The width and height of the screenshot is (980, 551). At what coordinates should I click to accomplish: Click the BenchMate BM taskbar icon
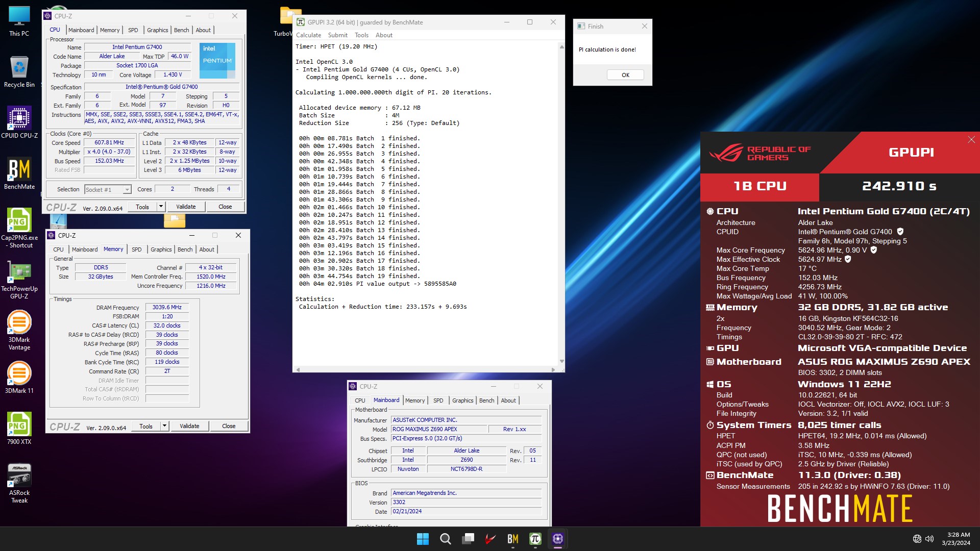512,539
